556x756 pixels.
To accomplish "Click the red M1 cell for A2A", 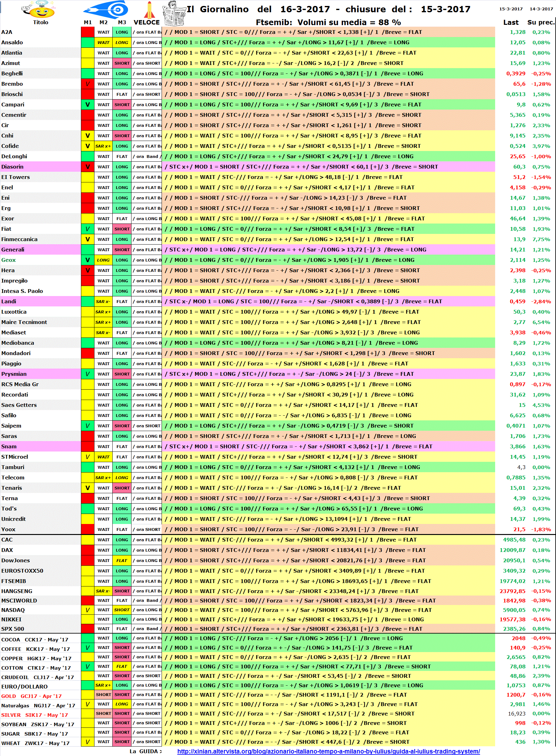I will coord(88,32).
